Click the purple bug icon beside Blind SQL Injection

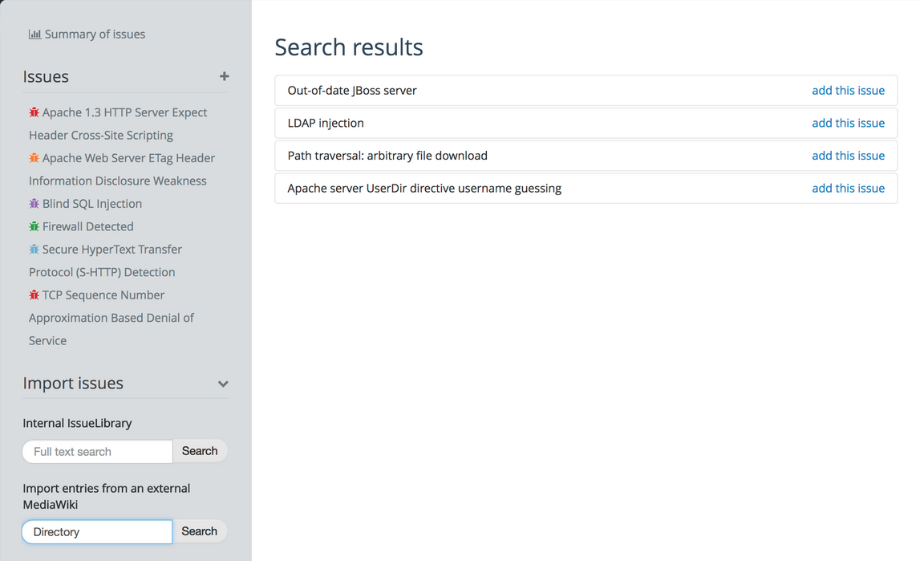[x=34, y=204]
